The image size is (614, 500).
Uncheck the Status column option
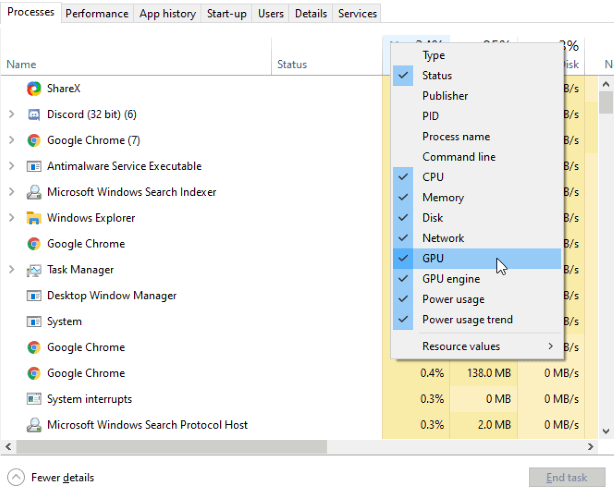coord(477,75)
